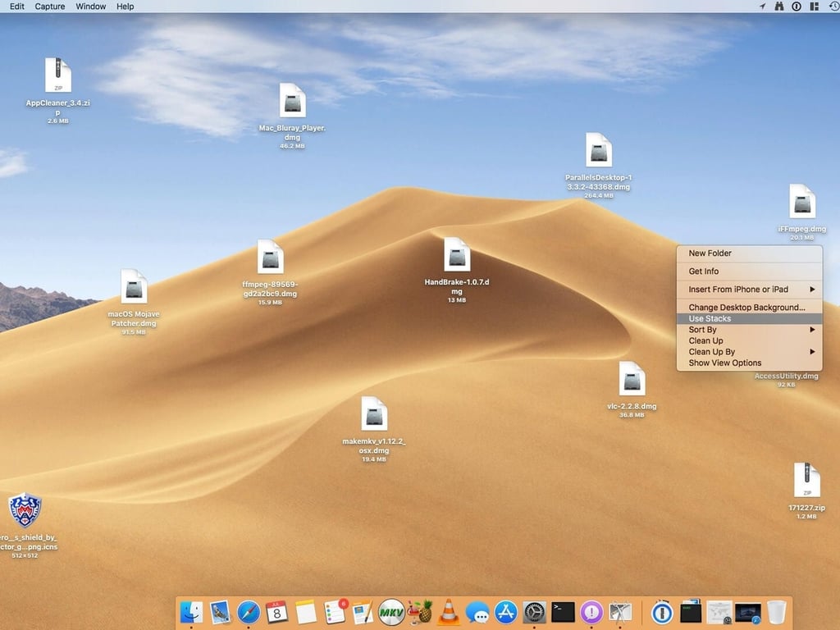Choose Show View Options entry
The image size is (840, 630).
coord(749,363)
